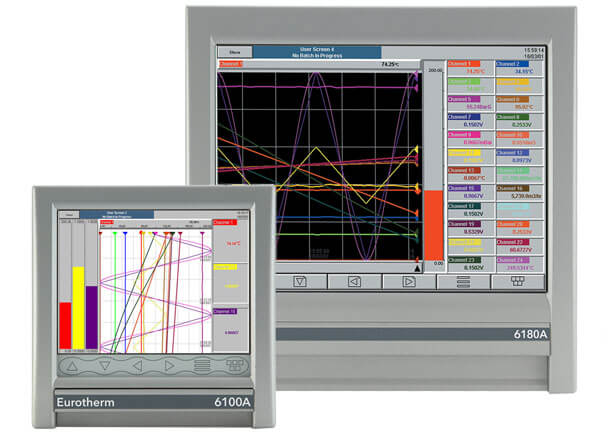Image resolution: width=610 pixels, height=433 pixels.
Task: Select the brown Channel 6 tile on 6180A
Action: [x=519, y=103]
